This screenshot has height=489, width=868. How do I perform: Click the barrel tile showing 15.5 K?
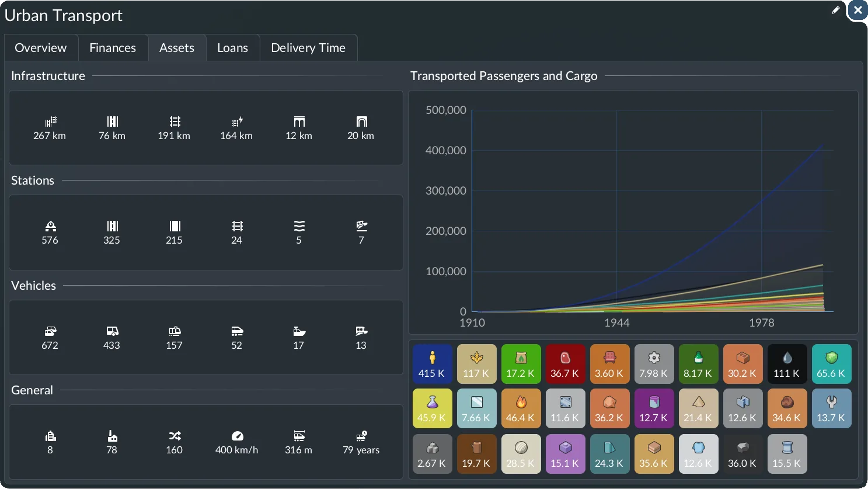click(787, 454)
